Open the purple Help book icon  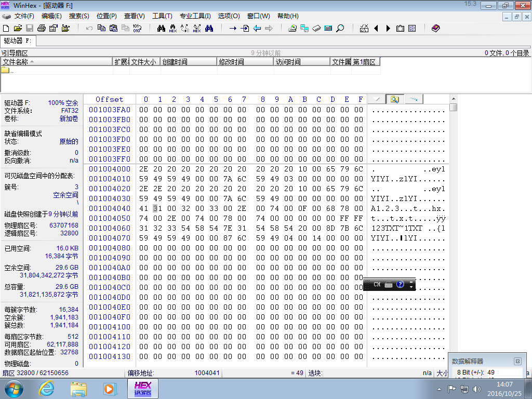click(x=436, y=28)
